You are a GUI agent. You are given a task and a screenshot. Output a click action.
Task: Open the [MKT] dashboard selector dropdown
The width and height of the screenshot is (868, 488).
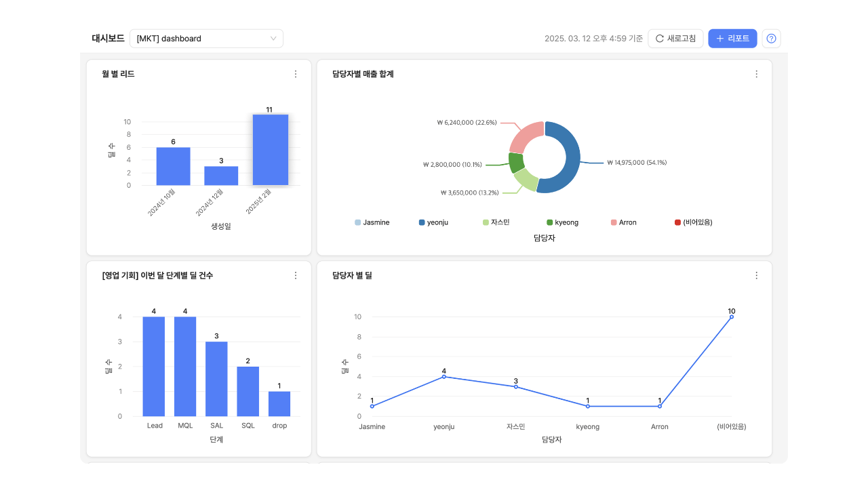[x=206, y=39]
